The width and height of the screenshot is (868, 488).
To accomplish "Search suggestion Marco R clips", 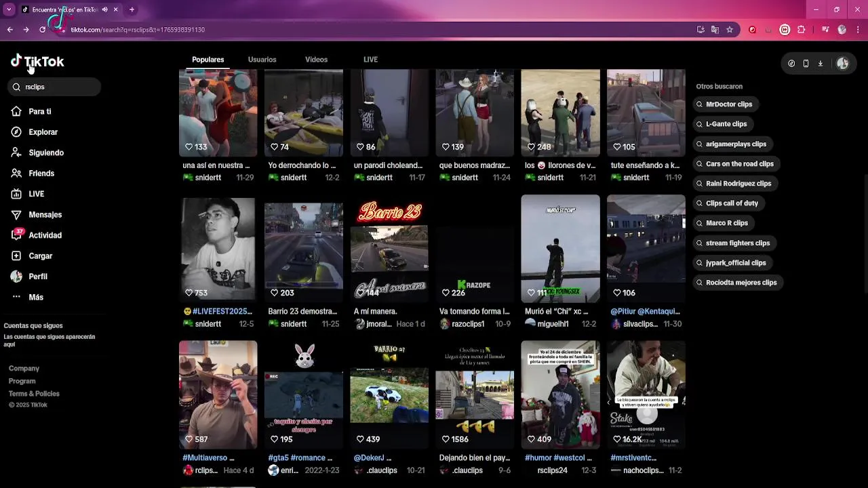I will click(x=722, y=223).
